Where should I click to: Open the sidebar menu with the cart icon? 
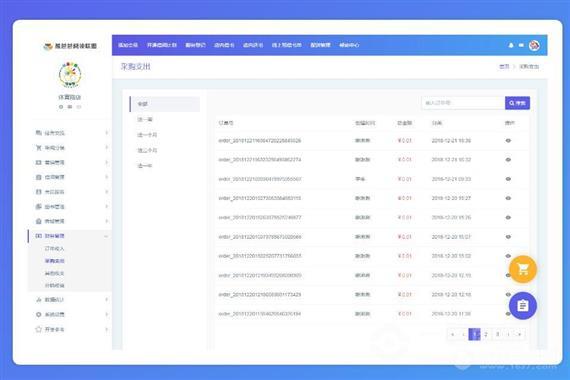tap(71, 148)
